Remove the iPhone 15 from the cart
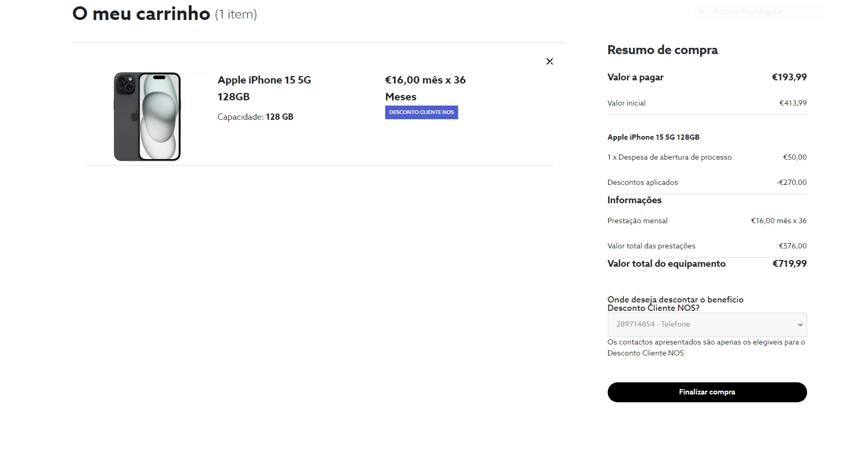Screen dimensions: 868x459 coord(549,61)
